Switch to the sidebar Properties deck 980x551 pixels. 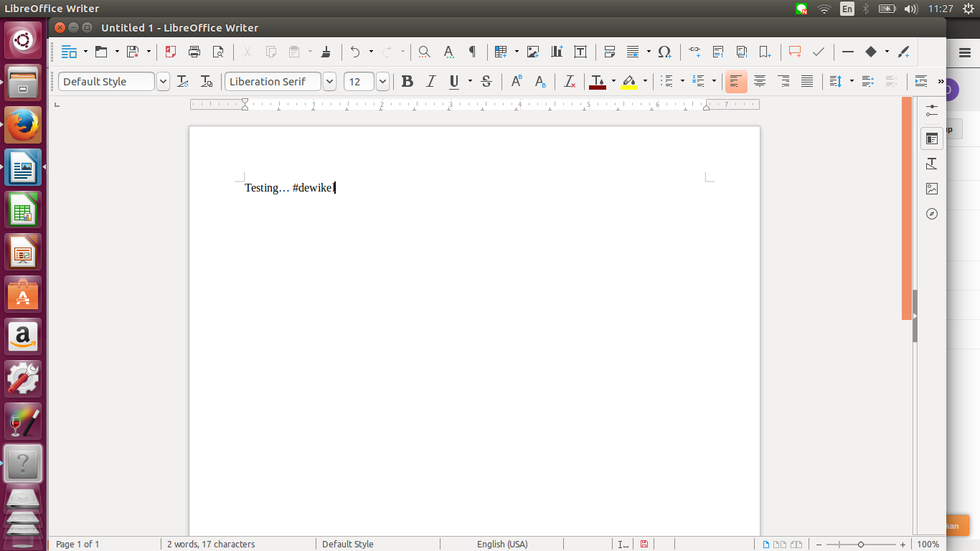coord(932,138)
